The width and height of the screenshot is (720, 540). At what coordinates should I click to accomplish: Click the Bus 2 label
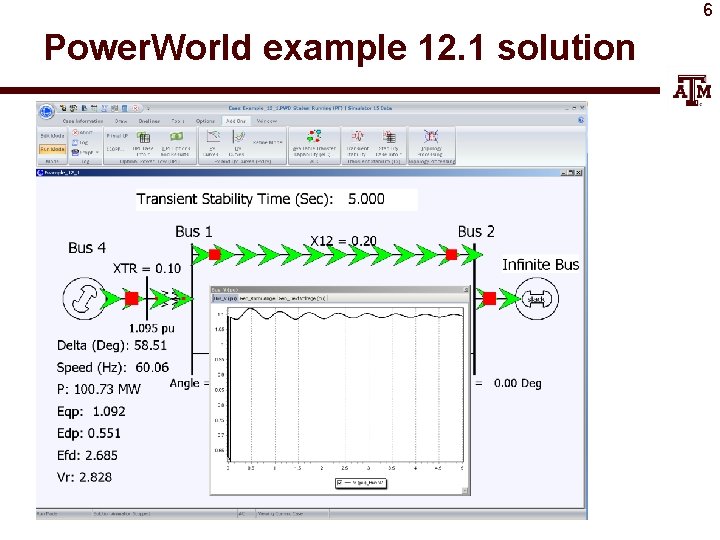tap(476, 231)
